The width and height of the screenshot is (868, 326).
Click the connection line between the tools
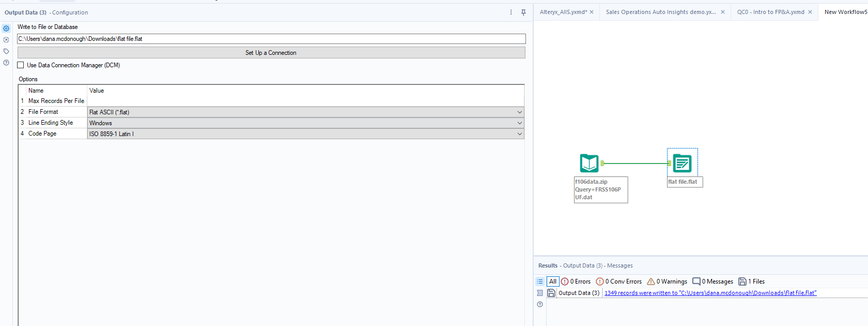click(636, 163)
